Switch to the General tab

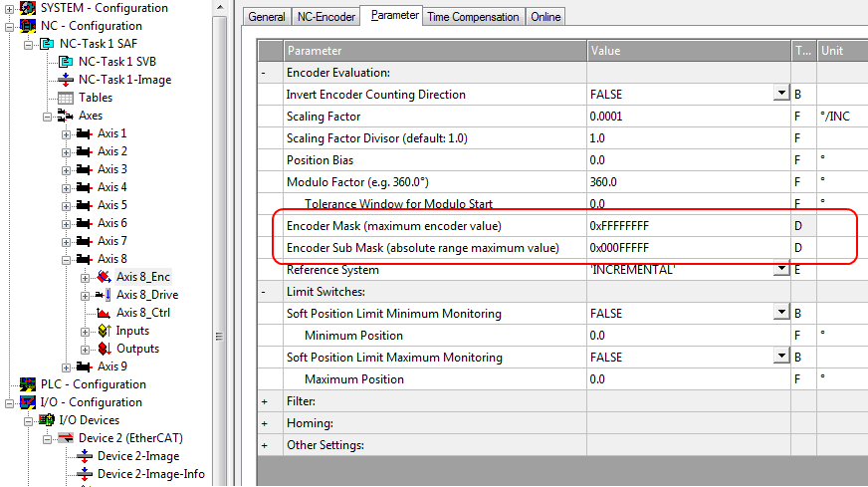pyautogui.click(x=266, y=17)
